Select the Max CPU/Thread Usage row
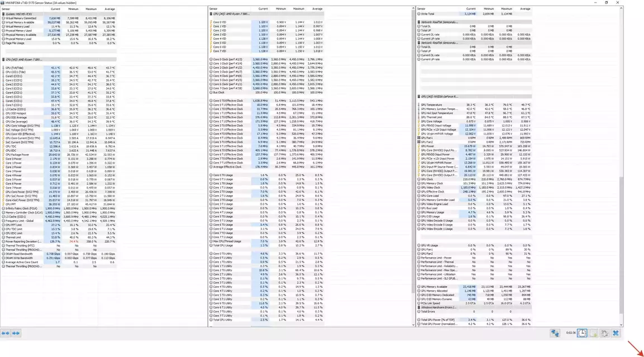644x357 pixels. coord(266,242)
